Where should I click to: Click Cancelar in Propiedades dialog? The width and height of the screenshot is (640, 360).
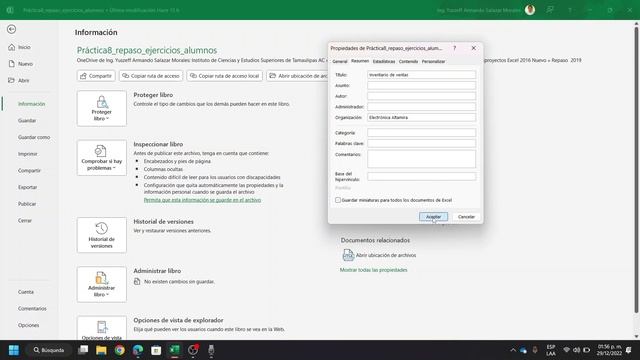[x=466, y=217]
